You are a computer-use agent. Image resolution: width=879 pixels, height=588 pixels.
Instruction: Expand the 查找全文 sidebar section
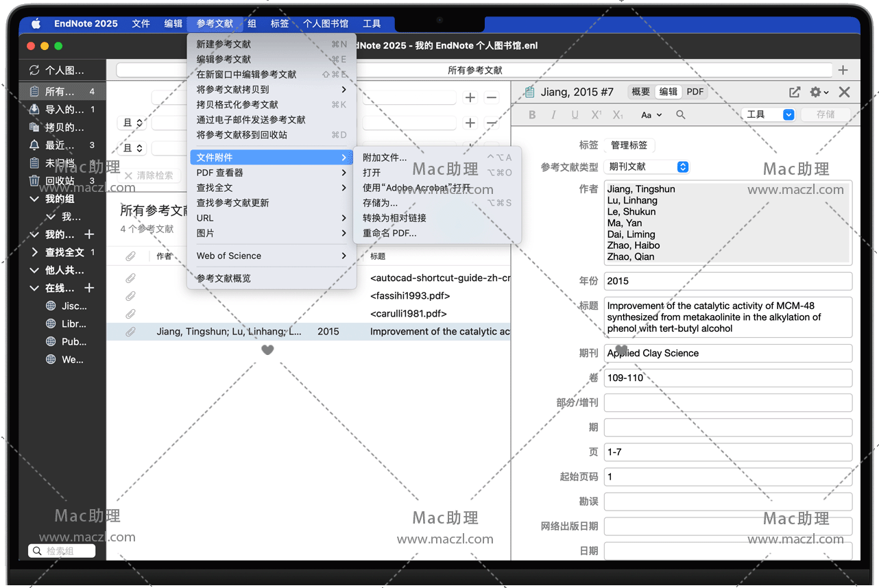(x=35, y=252)
